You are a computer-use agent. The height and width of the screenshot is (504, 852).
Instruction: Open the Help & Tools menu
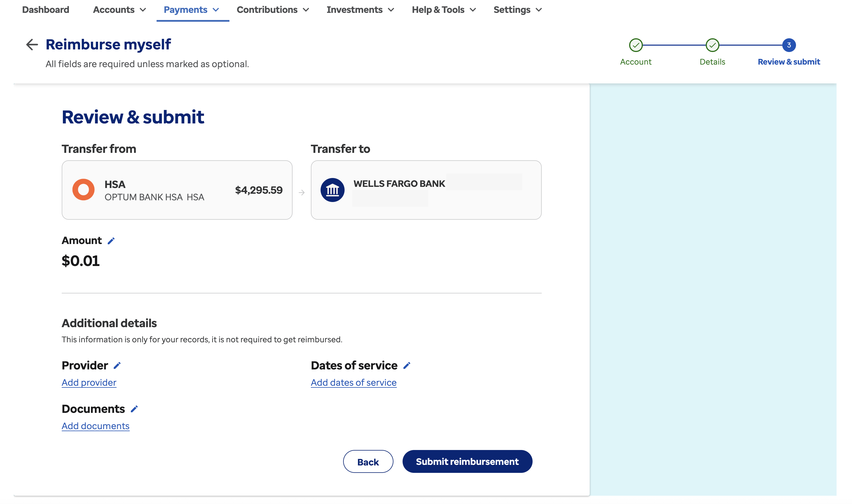(443, 10)
